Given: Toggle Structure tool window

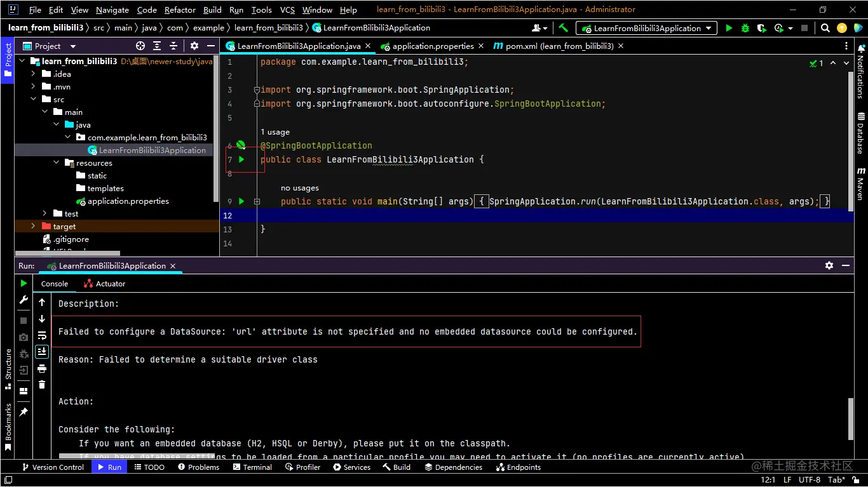Looking at the screenshot, I should [x=8, y=368].
